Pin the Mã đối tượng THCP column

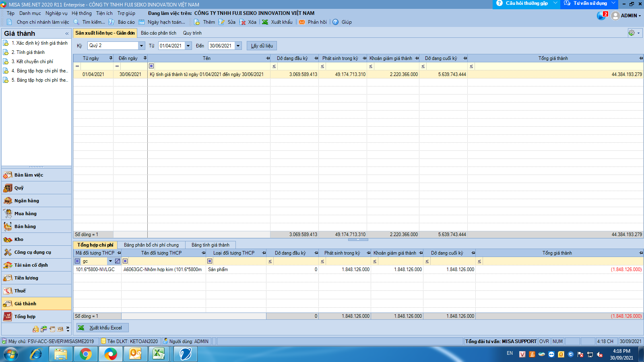[x=119, y=253]
